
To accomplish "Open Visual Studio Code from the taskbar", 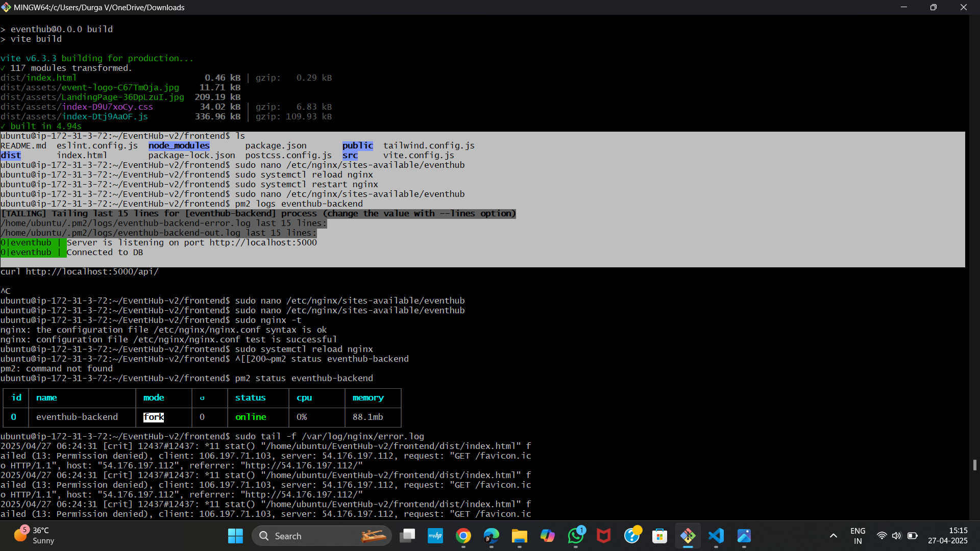I will [716, 536].
